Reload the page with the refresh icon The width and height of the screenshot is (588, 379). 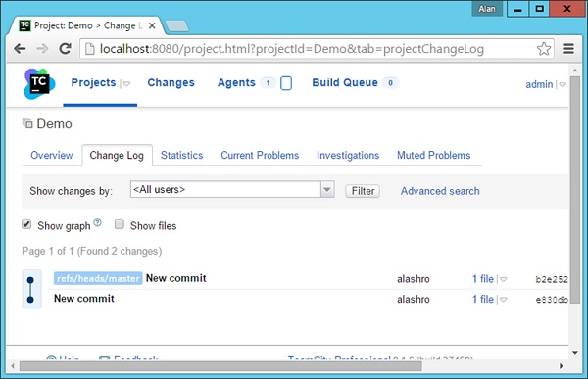pyautogui.click(x=66, y=49)
